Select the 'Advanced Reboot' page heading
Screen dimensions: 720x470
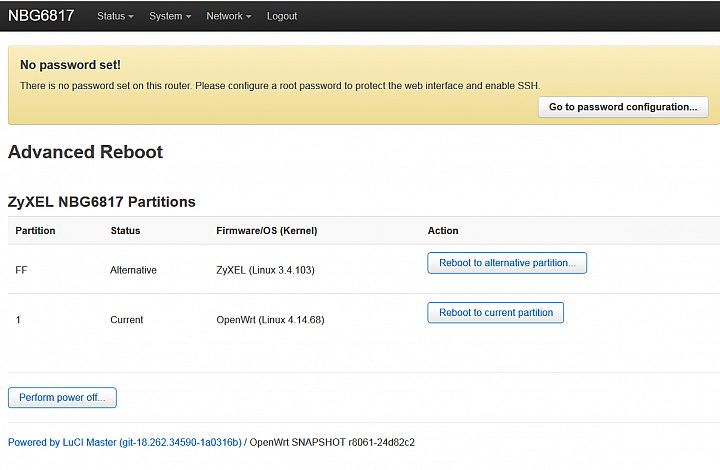coord(85,152)
